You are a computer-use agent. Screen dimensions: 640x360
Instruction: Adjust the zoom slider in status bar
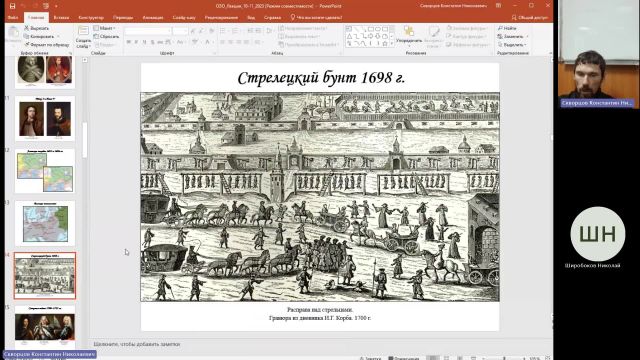(504, 358)
